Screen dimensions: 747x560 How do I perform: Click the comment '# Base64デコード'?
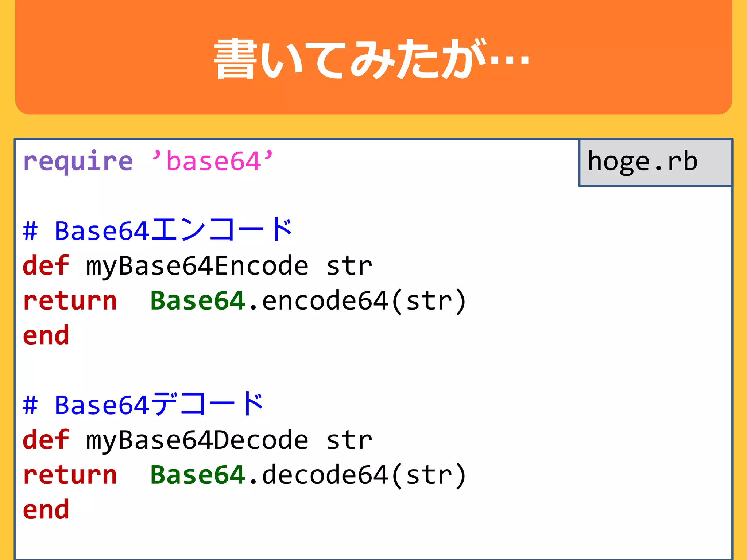pyautogui.click(x=143, y=404)
